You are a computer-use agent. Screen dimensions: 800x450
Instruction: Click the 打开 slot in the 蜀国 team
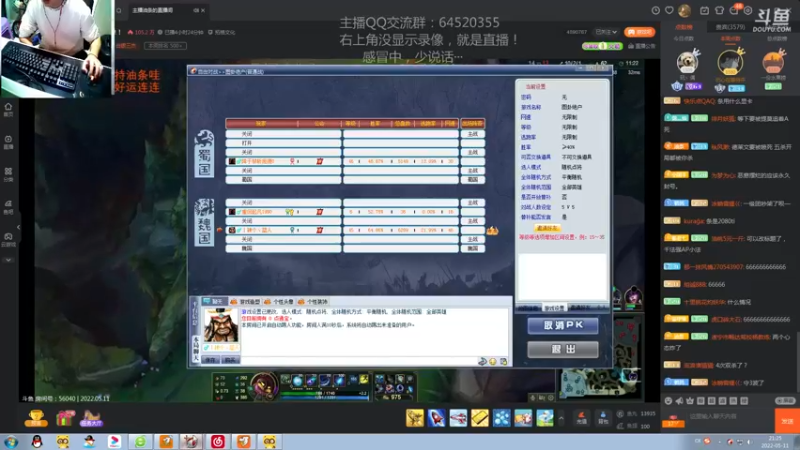click(x=284, y=143)
